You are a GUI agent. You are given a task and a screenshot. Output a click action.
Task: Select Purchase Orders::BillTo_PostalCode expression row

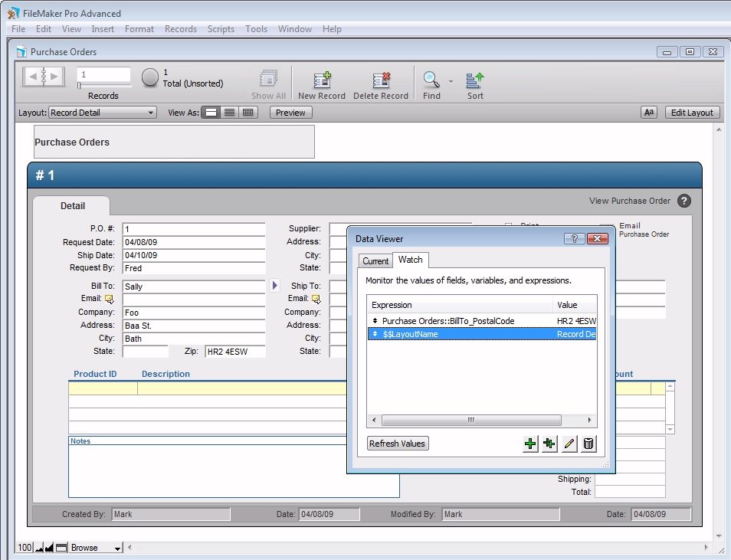coord(482,321)
